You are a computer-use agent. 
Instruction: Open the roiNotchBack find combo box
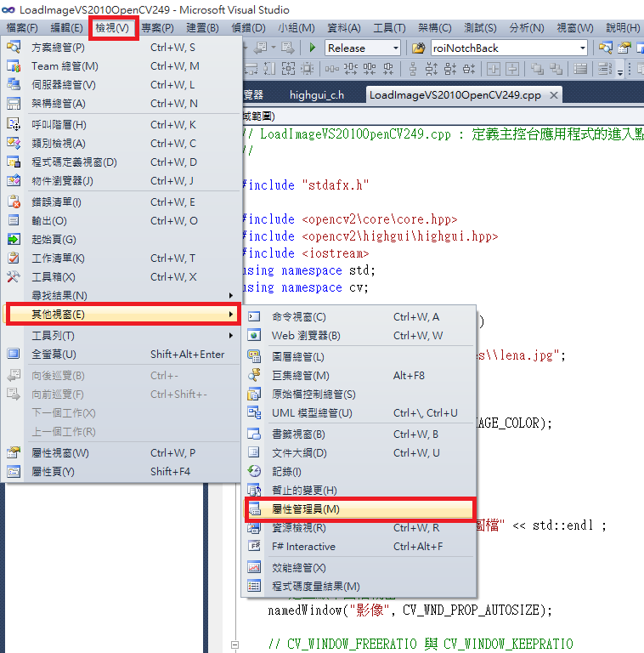[509, 48]
